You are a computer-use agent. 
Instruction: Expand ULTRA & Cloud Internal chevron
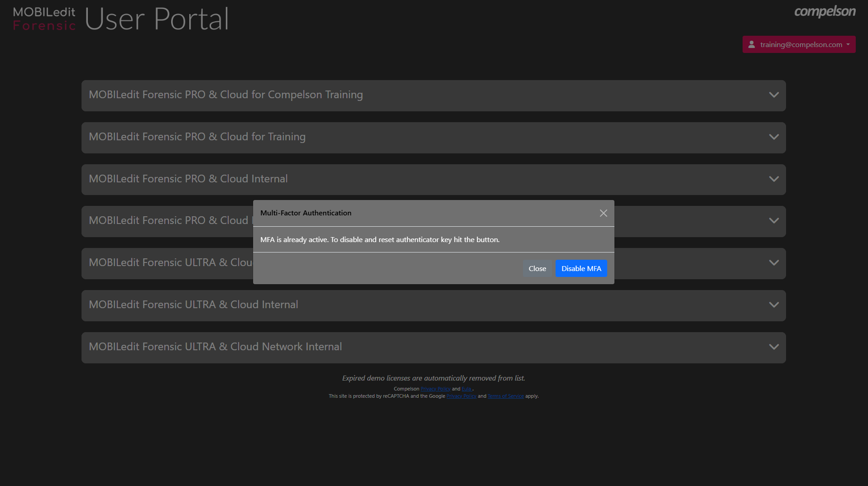click(774, 305)
